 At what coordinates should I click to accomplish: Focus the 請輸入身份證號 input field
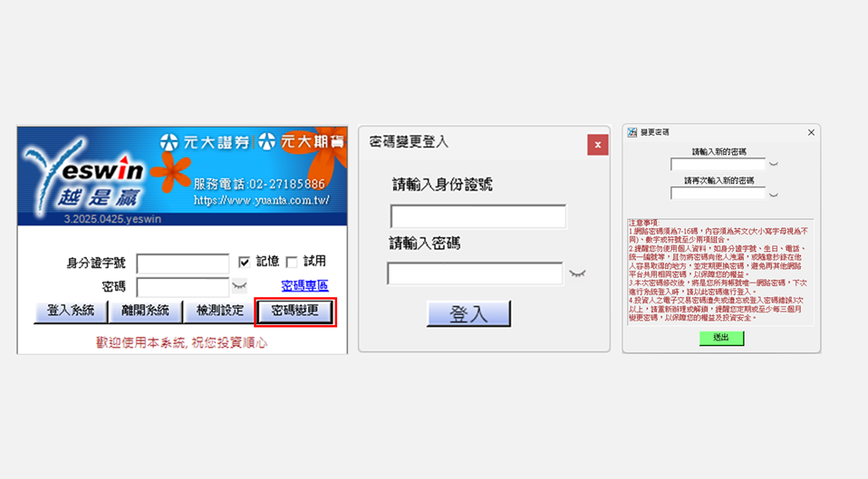[478, 216]
